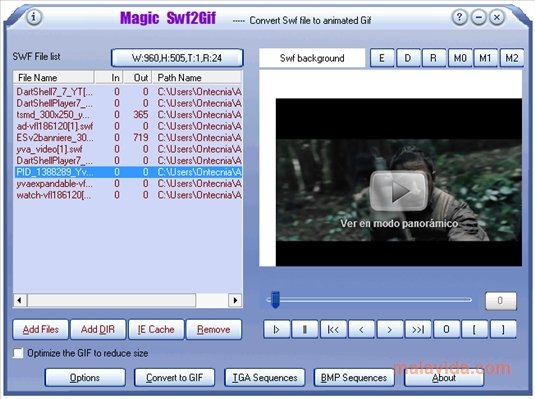This screenshot has width=535, height=399.
Task: Click the 0 frame reset button
Action: pyautogui.click(x=446, y=329)
